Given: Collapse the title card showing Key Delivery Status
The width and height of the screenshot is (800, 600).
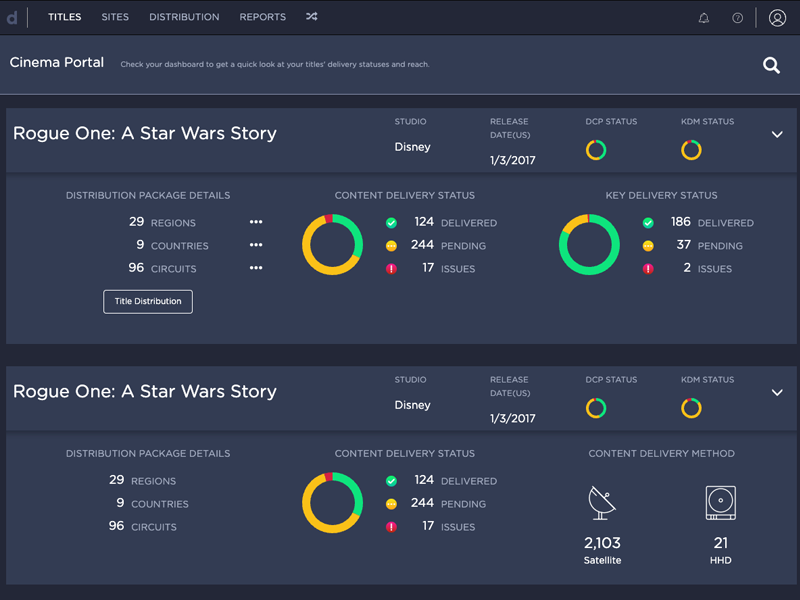Looking at the screenshot, I should (x=777, y=134).
